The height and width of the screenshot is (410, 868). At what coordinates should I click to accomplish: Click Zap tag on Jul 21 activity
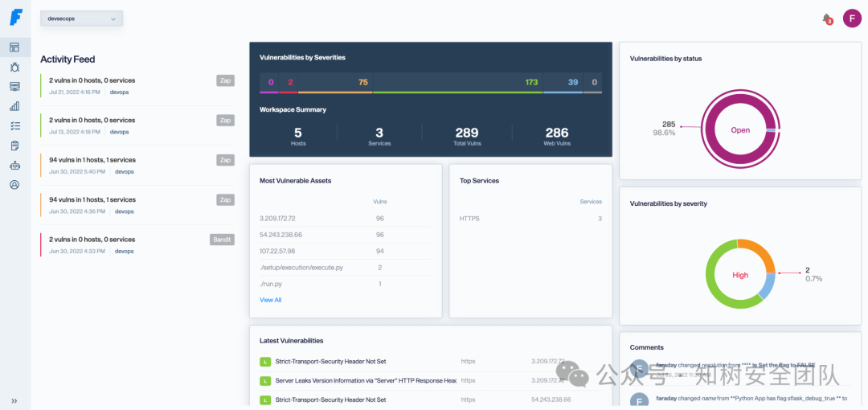pyautogui.click(x=225, y=81)
